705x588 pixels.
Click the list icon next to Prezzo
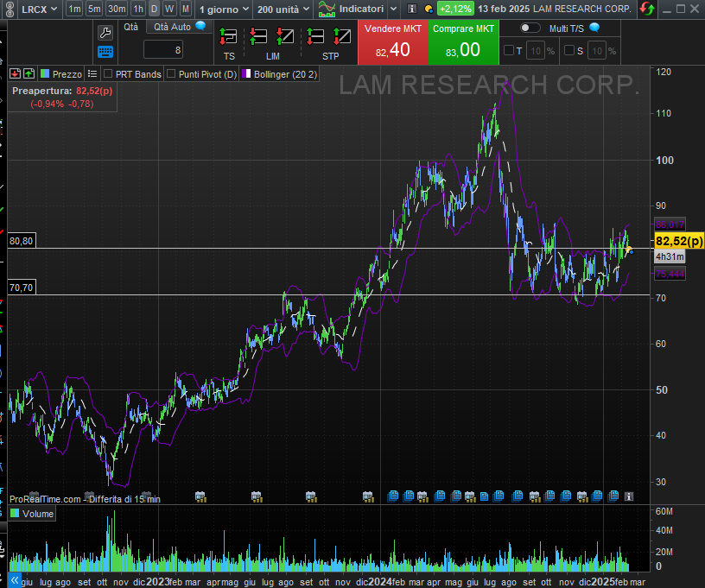tap(92, 73)
